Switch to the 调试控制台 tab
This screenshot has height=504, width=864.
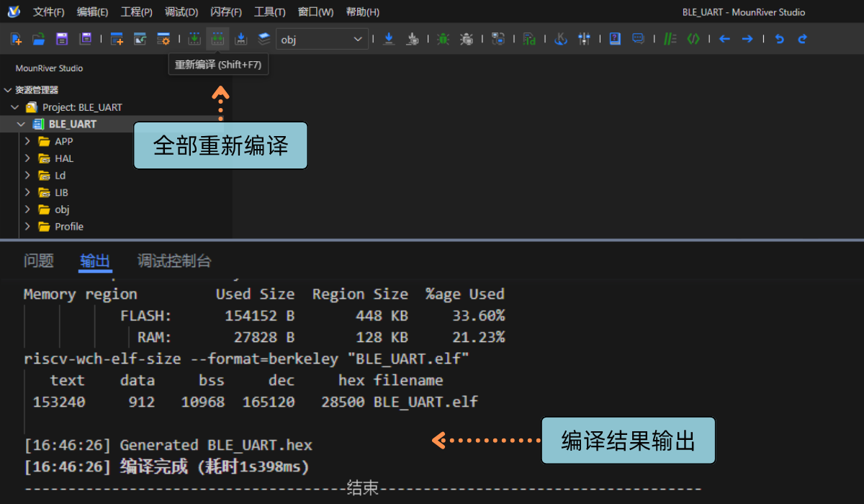click(174, 261)
